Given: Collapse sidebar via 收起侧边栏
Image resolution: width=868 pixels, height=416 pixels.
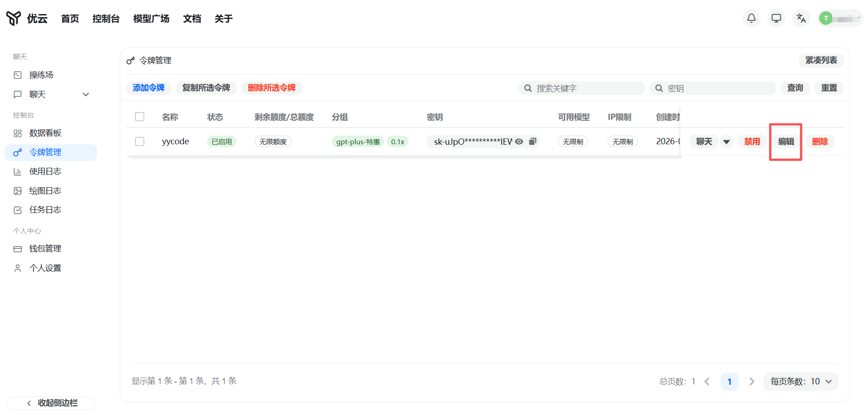Looking at the screenshot, I should (51, 403).
